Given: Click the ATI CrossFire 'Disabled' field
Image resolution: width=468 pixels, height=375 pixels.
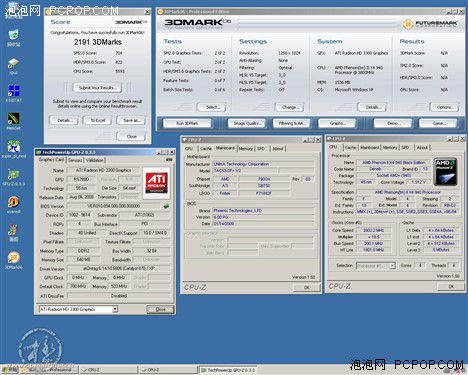Looking at the screenshot, I should (118, 296).
